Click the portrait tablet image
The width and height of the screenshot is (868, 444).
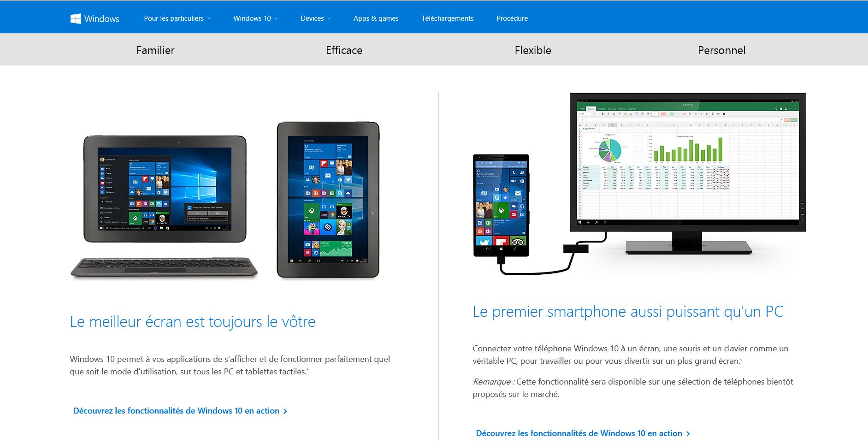tap(328, 200)
